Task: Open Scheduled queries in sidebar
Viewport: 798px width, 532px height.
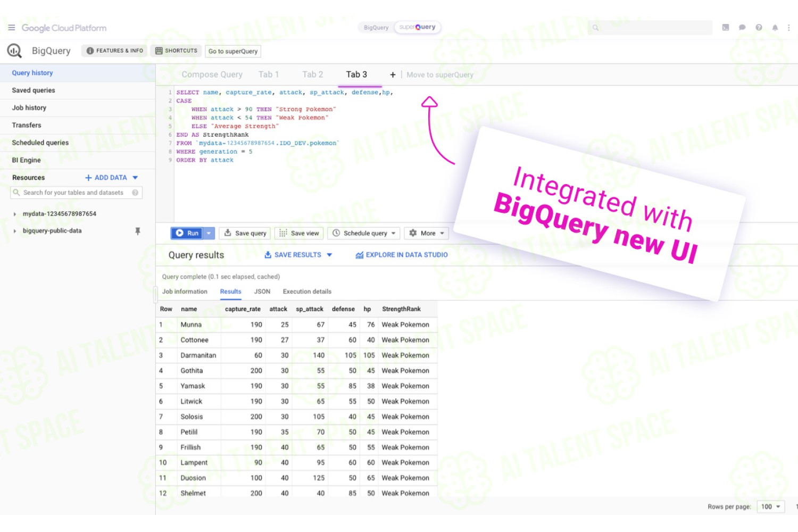Action: click(x=78, y=143)
